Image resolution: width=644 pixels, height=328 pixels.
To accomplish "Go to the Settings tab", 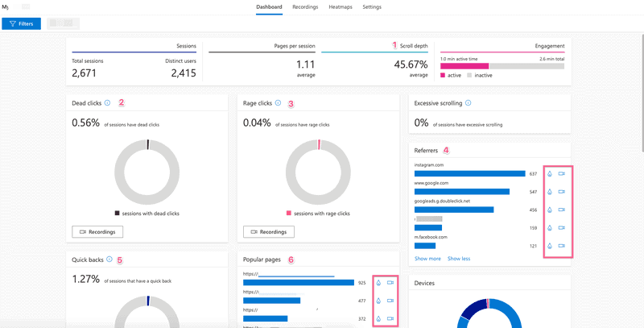I will (372, 7).
